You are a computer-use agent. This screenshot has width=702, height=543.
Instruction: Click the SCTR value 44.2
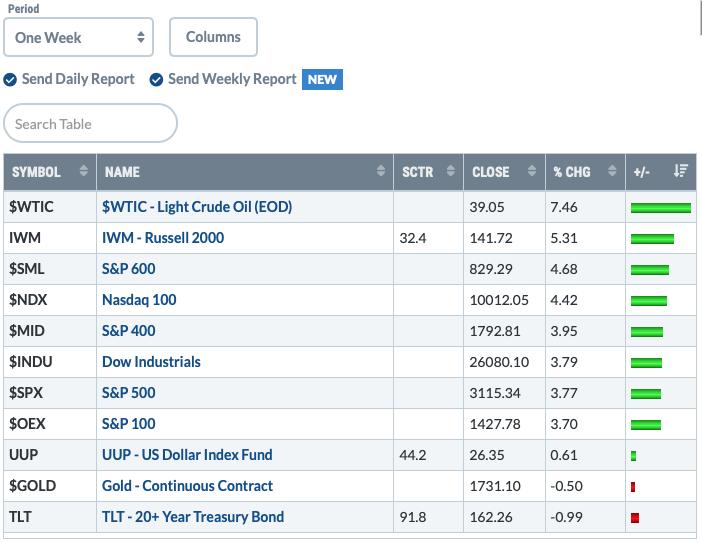pyautogui.click(x=413, y=455)
